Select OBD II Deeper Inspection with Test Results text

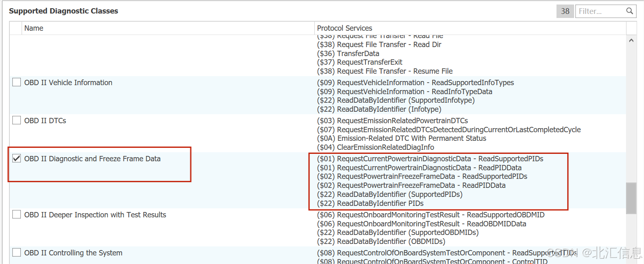(x=95, y=215)
